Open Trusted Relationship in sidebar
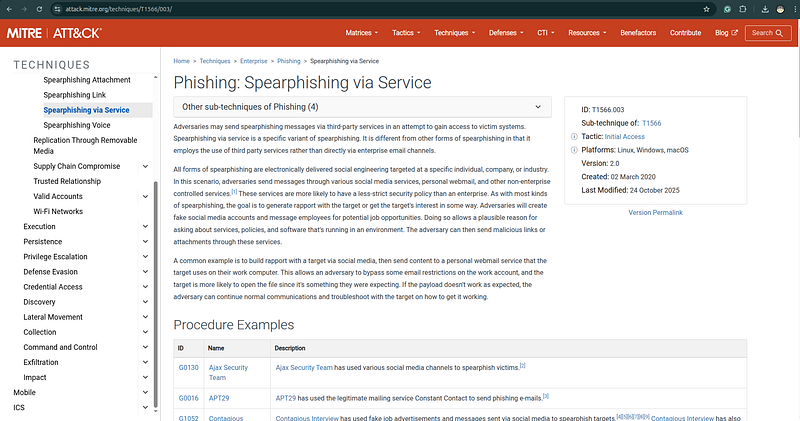Image resolution: width=800 pixels, height=421 pixels. (67, 181)
